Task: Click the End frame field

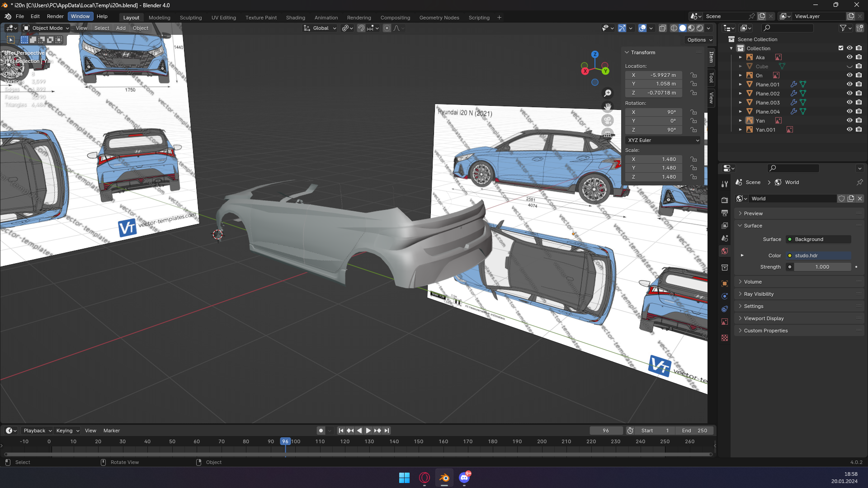Action: (695, 431)
